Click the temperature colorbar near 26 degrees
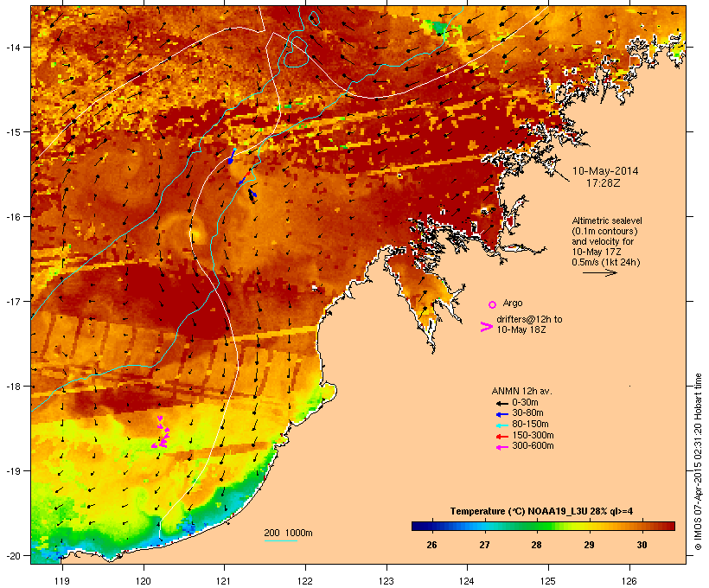709x588 pixels. 431,526
